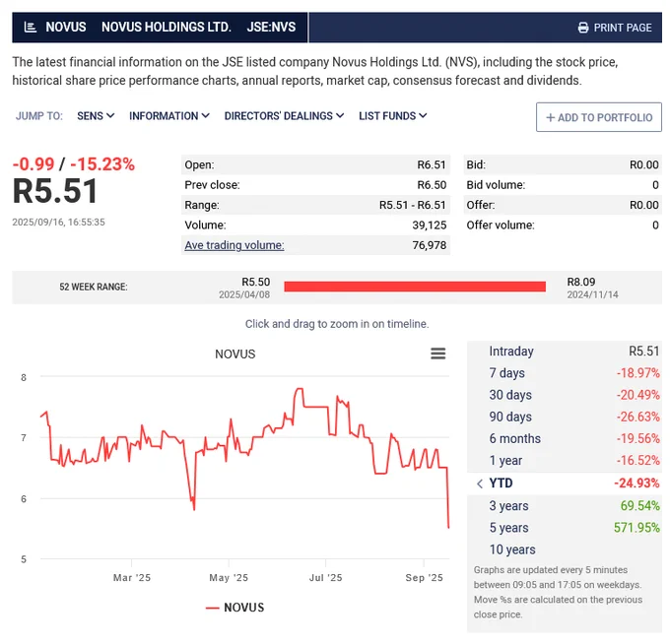Viewport: 670px width, 644px height.
Task: Select the Intraday period row
Action: (x=564, y=351)
